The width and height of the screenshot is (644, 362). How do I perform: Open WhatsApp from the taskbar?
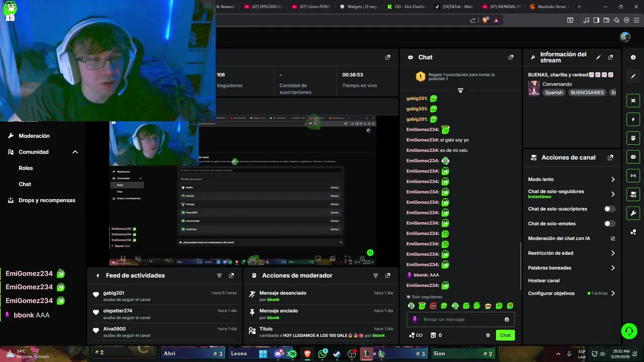(x=323, y=354)
